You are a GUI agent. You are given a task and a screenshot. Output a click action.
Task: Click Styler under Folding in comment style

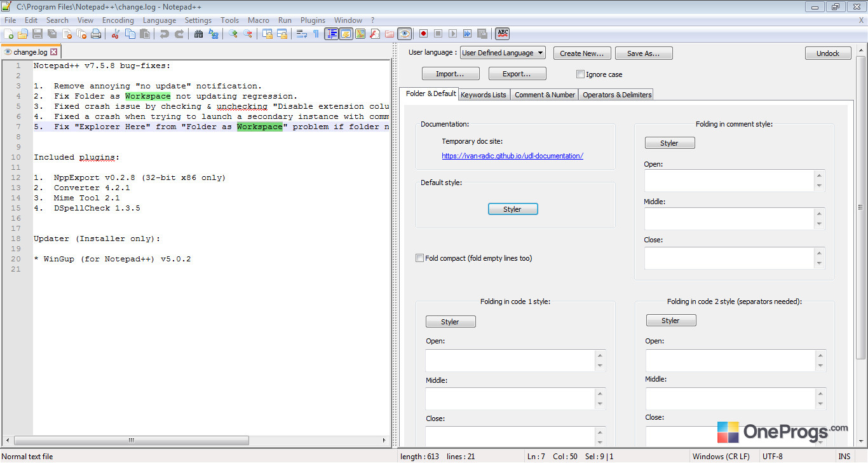(670, 143)
